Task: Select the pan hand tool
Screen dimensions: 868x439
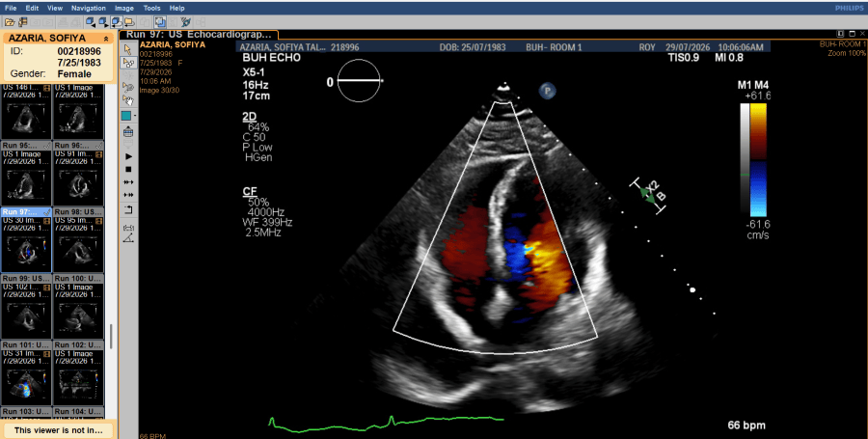Action: click(128, 99)
